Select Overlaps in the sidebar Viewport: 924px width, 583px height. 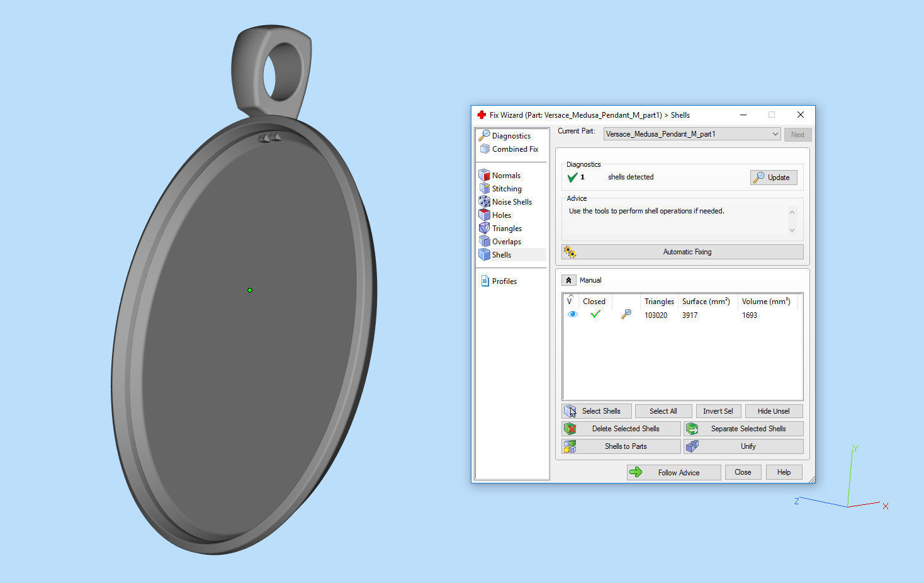click(x=506, y=242)
